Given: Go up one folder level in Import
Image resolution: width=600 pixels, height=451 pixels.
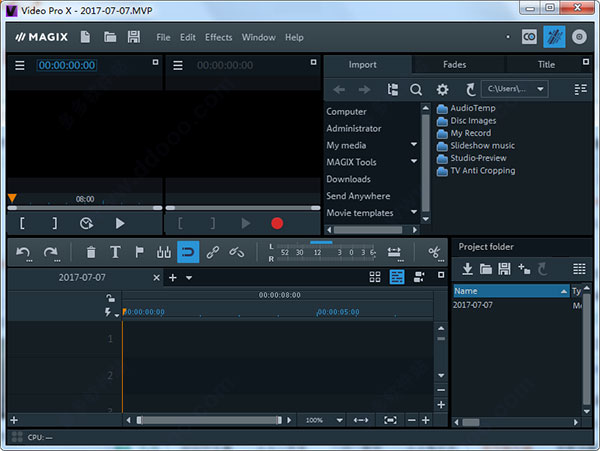Looking at the screenshot, I should point(471,90).
